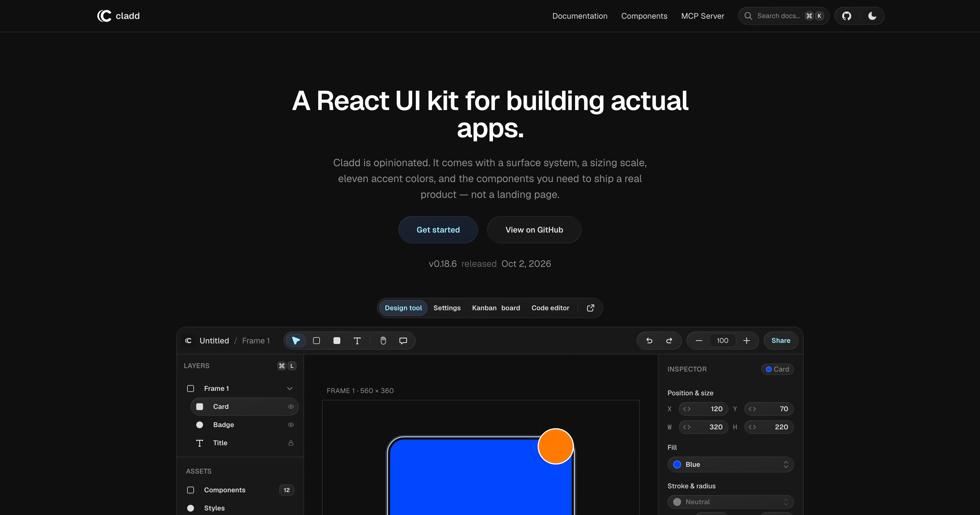Select the Components assets row
The width and height of the screenshot is (980, 515).
click(240, 490)
